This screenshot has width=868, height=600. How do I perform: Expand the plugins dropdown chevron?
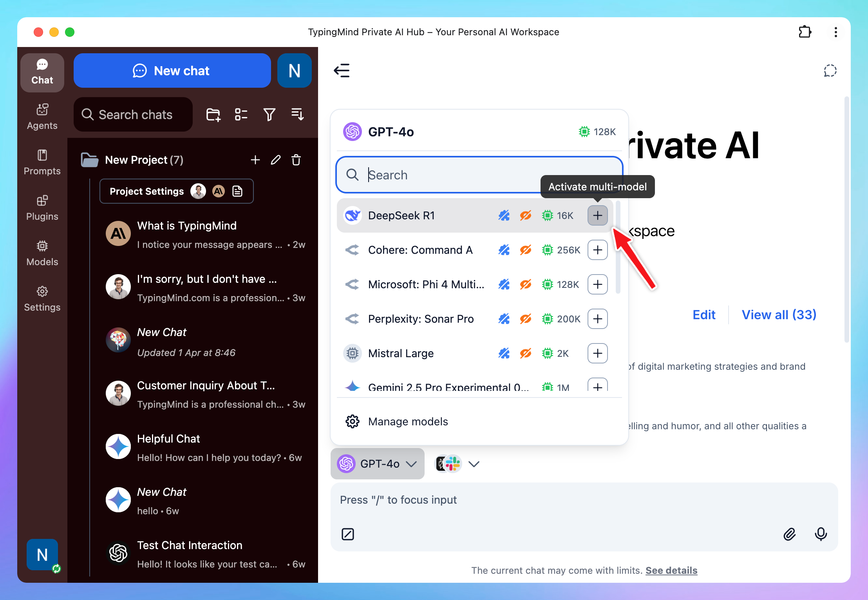click(x=474, y=464)
